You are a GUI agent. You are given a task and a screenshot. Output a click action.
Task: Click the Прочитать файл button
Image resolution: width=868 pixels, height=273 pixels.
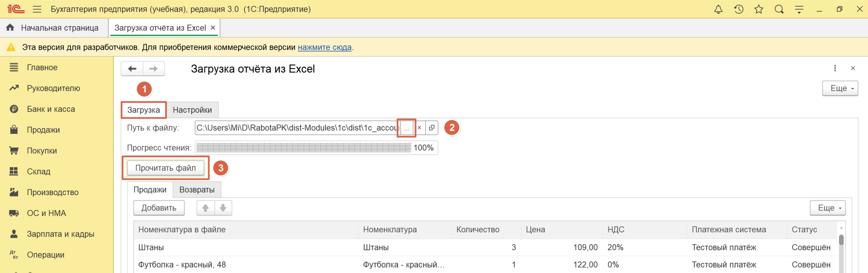point(165,168)
